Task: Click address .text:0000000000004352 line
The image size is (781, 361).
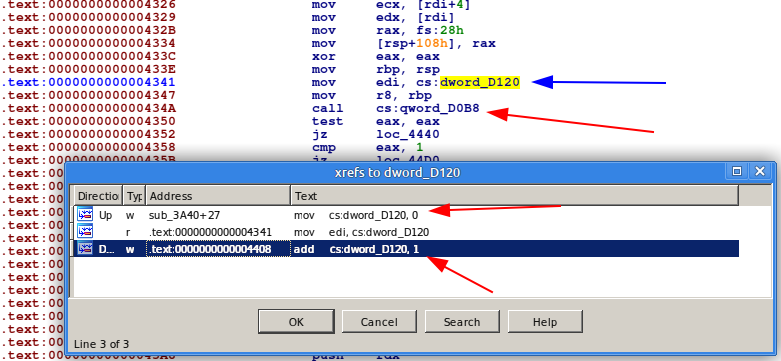Action: 88,134
